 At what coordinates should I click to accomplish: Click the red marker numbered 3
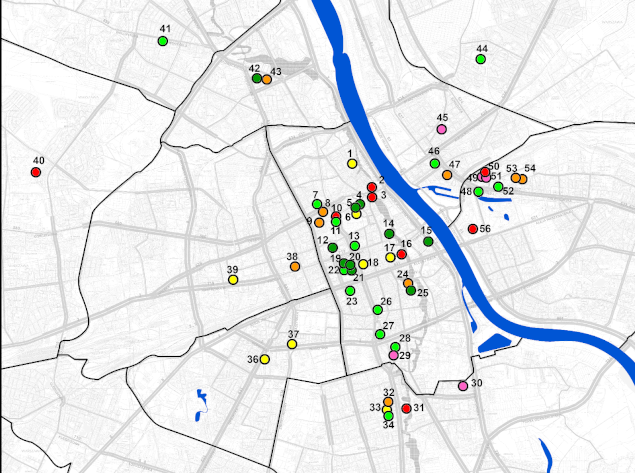[x=372, y=197]
